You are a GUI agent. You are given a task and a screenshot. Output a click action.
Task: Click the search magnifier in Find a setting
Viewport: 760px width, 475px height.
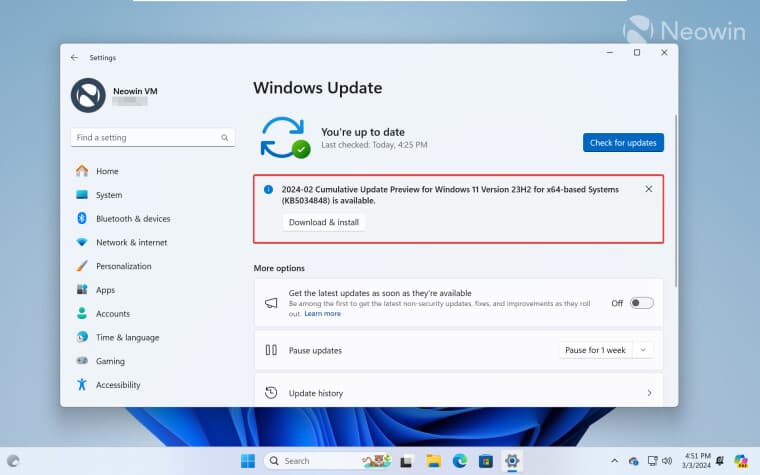point(224,138)
